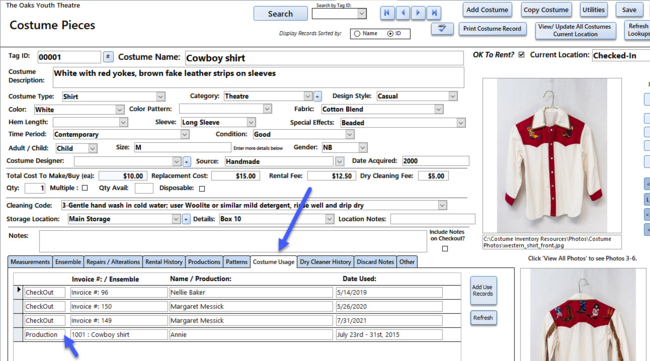Jump to last record navigation icon
The image size is (650, 361).
pyautogui.click(x=434, y=13)
